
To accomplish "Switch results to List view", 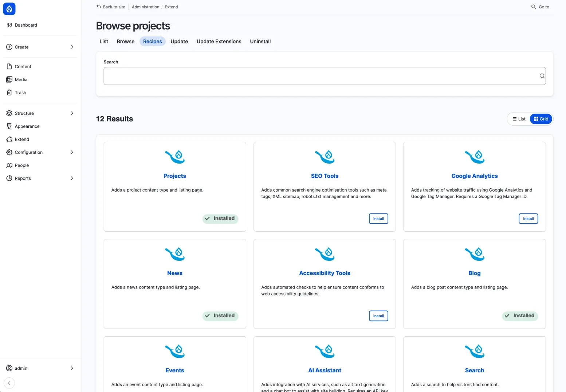I will pyautogui.click(x=519, y=119).
